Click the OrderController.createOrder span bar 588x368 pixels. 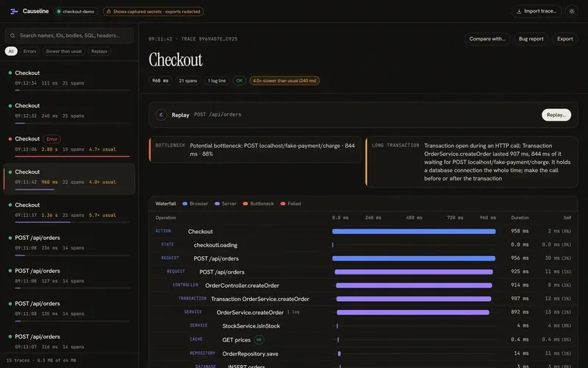click(414, 286)
